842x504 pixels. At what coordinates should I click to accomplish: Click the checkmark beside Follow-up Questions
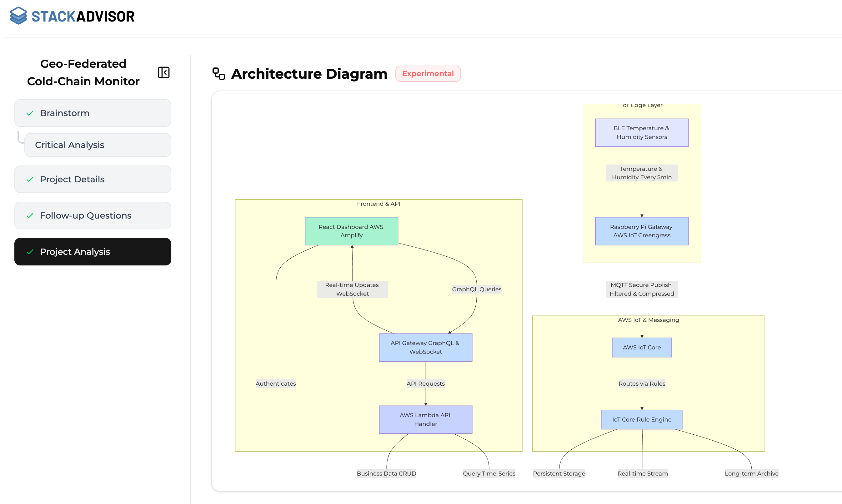[30, 215]
